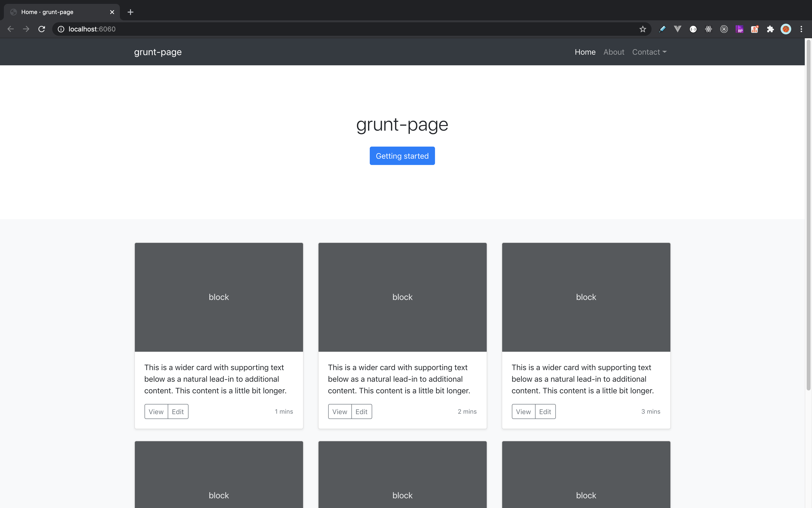Open the round white extension icon
This screenshot has height=508, width=812.
pos(693,29)
